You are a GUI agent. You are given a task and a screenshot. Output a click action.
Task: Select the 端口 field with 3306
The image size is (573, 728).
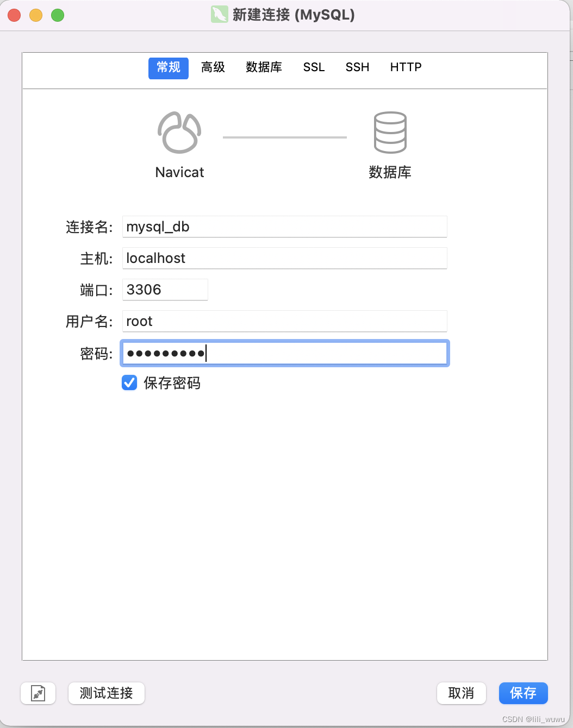[x=165, y=290]
